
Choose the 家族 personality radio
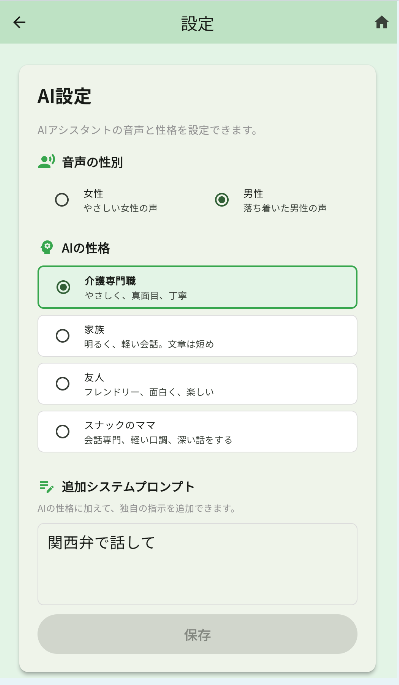click(x=62, y=336)
